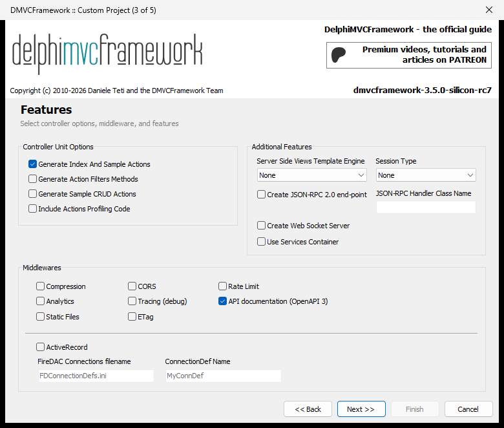Click the ConnectionDef Name field

tap(224, 376)
